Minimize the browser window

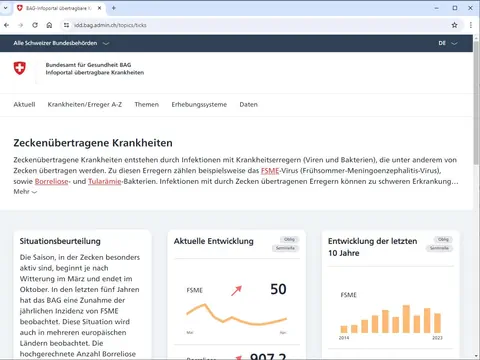[437, 8]
